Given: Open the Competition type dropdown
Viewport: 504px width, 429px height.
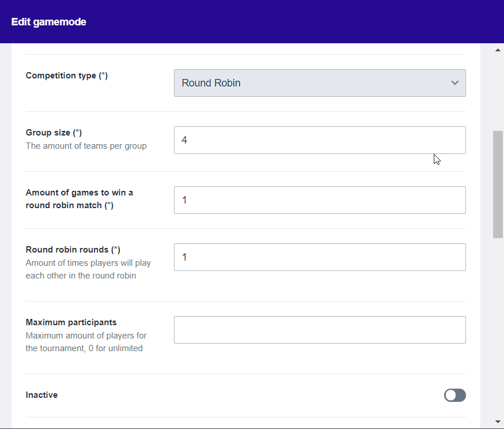Looking at the screenshot, I should tap(319, 83).
